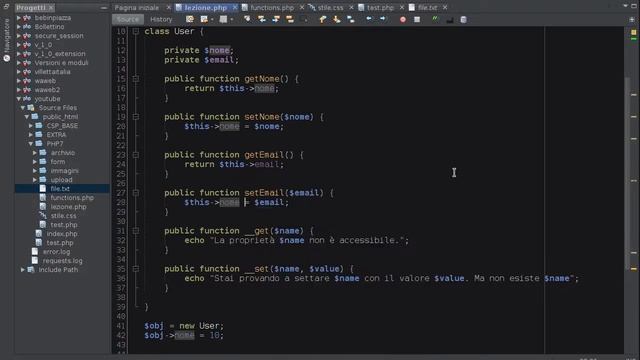Place cursor in line 42 of code
Viewport: 640px width, 360px height.
pyautogui.click(x=184, y=335)
